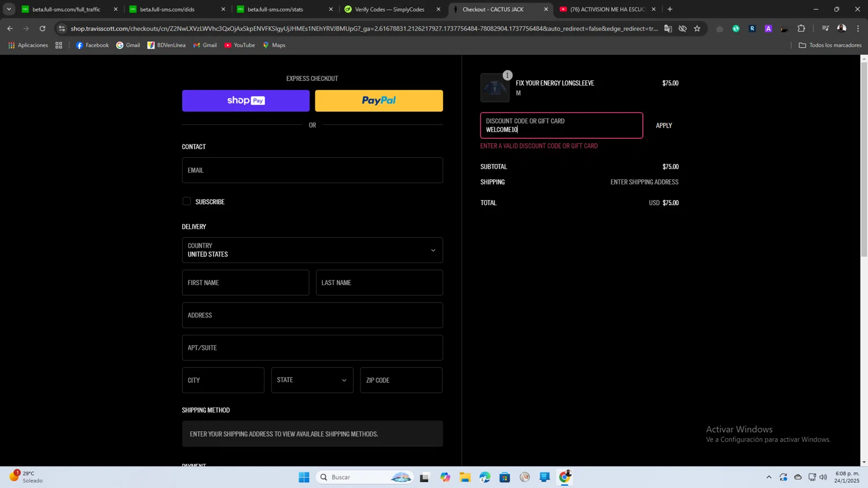The image size is (868, 488).
Task: Open File Explorer from the taskbar
Action: point(465,477)
